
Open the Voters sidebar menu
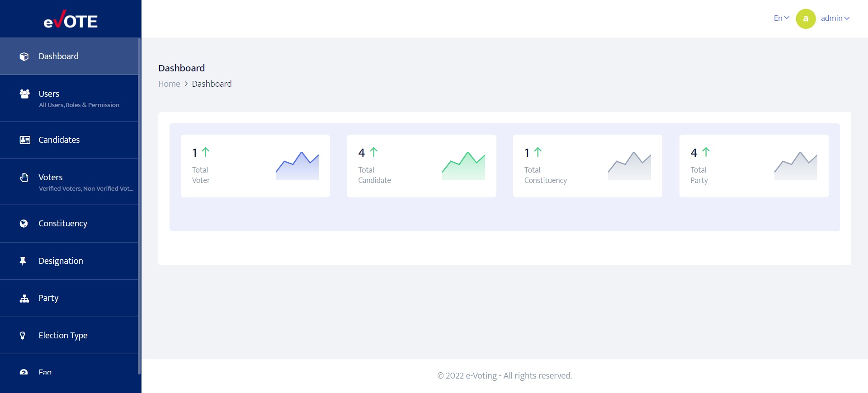[x=69, y=182]
